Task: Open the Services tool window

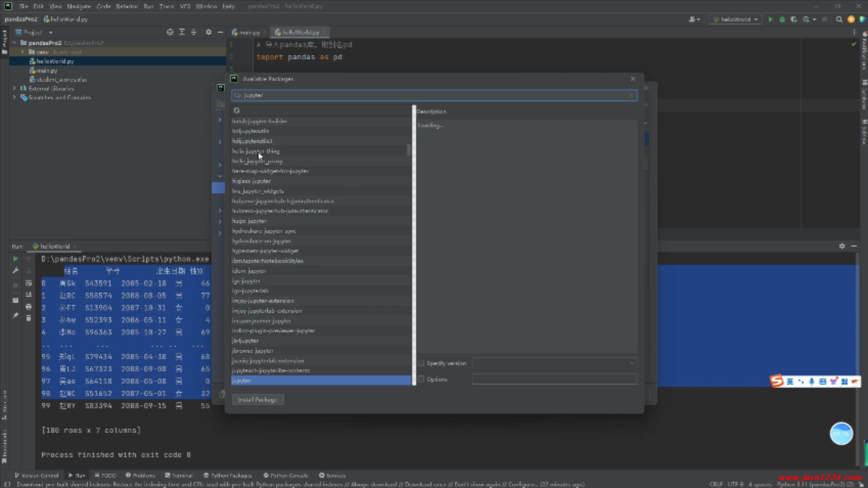Action: click(332, 475)
